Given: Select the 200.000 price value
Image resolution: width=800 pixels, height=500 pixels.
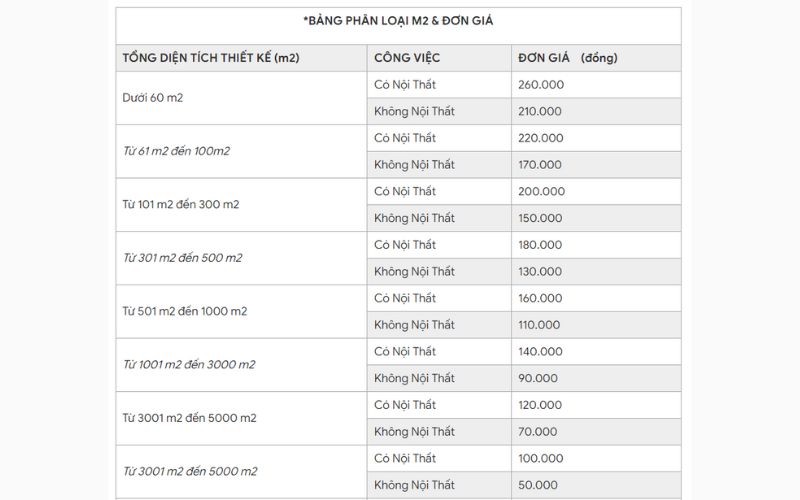Looking at the screenshot, I should tap(542, 191).
